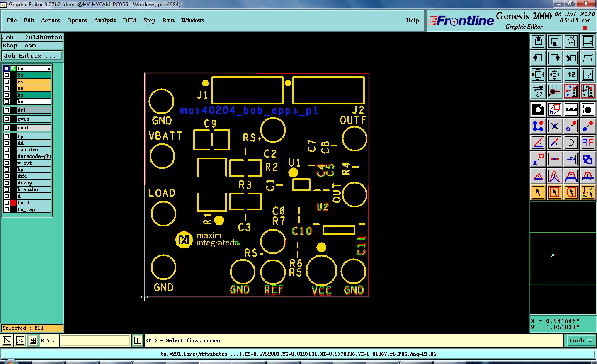Screen dimensions: 597x364
Task: Click the zoom in expand icon
Action: (x=538, y=75)
